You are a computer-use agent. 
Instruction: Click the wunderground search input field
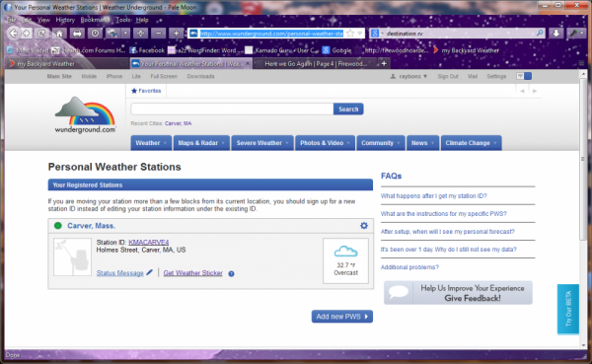(x=232, y=109)
